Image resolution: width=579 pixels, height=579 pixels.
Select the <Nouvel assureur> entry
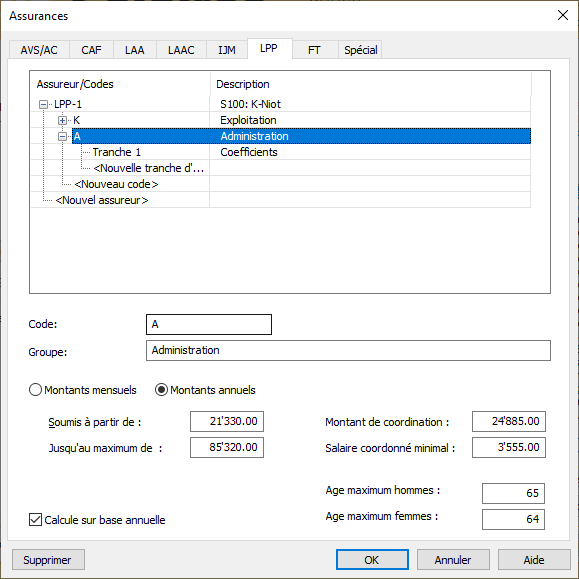tap(102, 200)
